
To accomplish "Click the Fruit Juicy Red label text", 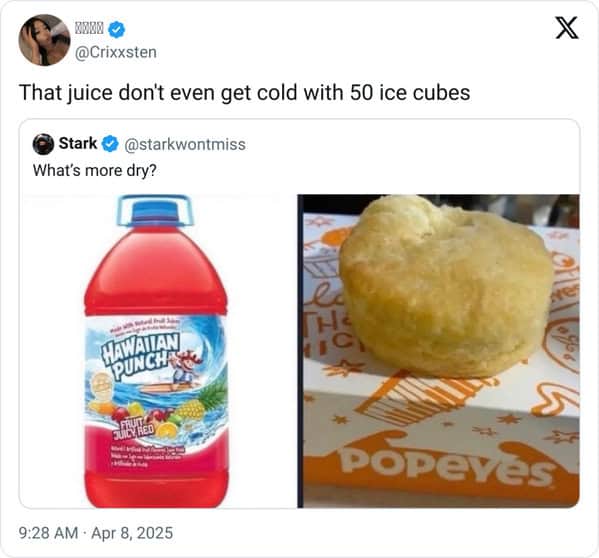I will 133,427.
